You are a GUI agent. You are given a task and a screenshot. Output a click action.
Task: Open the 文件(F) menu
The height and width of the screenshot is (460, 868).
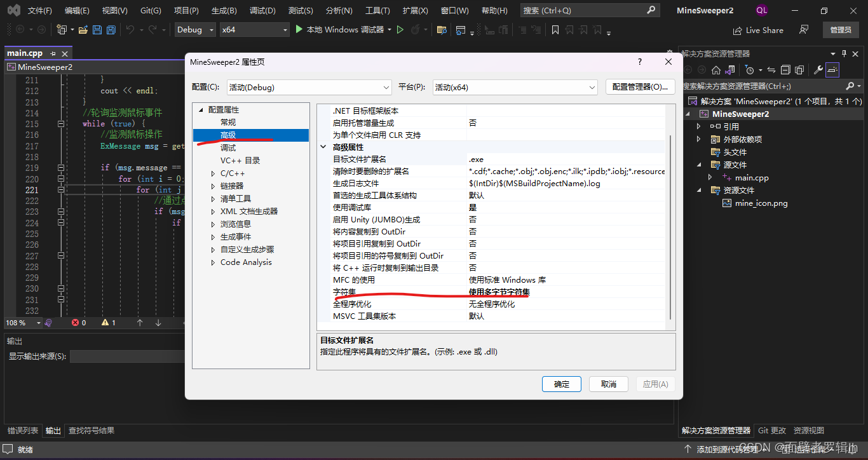tap(41, 11)
